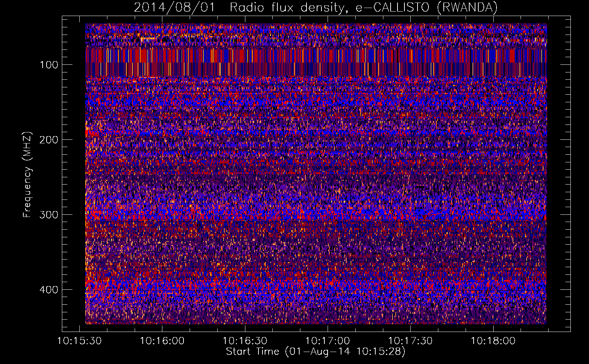Screen dimensions: 589x364
Task: Click the 10:18:00 time tick label
Action: click(493, 341)
